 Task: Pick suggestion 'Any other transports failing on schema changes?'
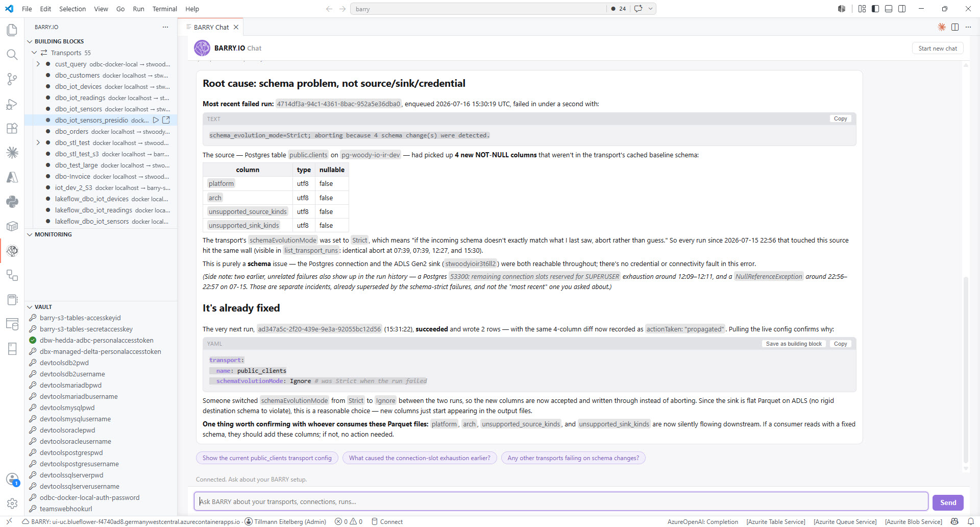coord(573,458)
